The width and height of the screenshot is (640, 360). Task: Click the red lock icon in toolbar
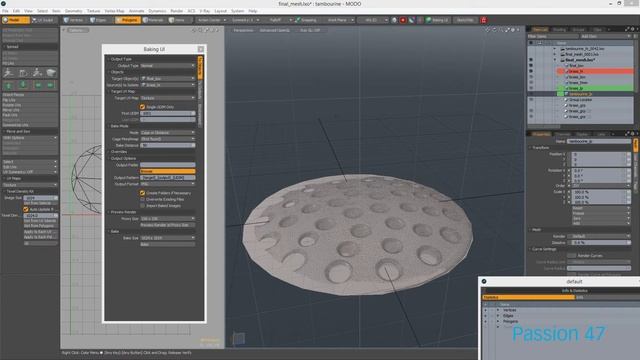(x=484, y=20)
